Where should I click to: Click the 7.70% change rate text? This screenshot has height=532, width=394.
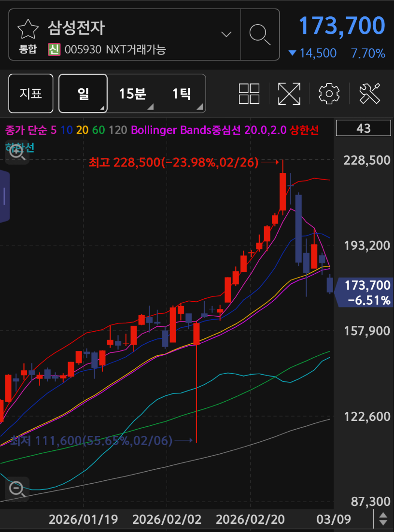[x=368, y=53]
